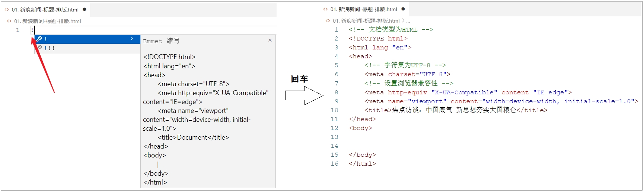Open the right editor breadcrumb file name

[x=366, y=21]
